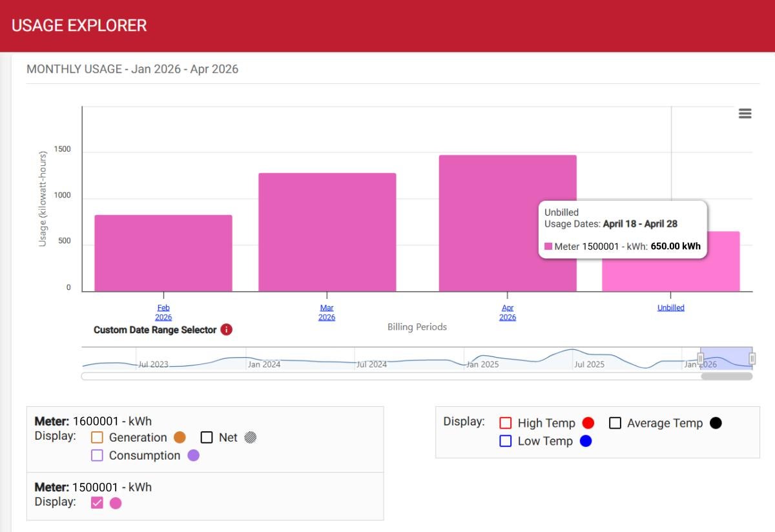This screenshot has width=775, height=532.
Task: Enable the Generation display checkbox
Action: pos(98,438)
